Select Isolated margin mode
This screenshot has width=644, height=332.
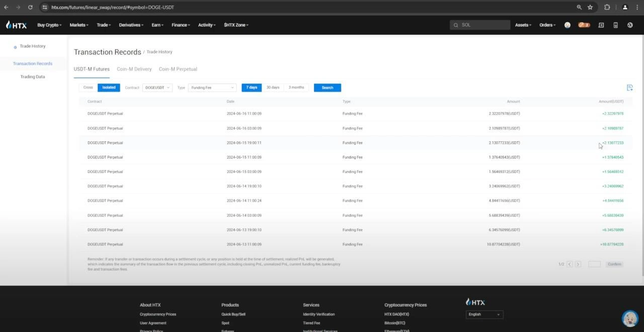[109, 88]
